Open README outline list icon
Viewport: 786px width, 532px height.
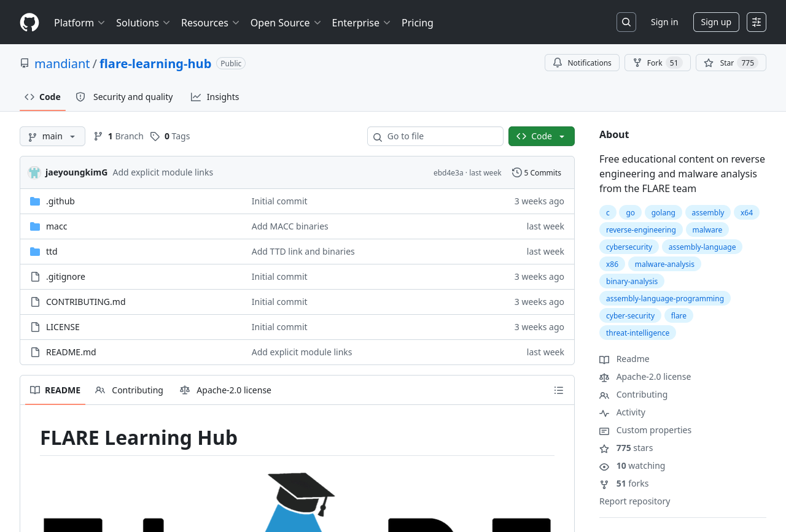coord(558,390)
